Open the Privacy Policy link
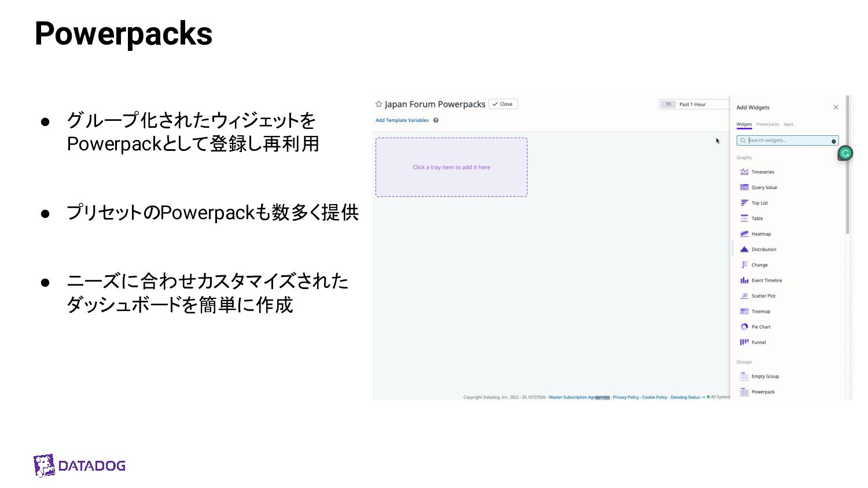Image resolution: width=868 pixels, height=488 pixels. tap(626, 397)
